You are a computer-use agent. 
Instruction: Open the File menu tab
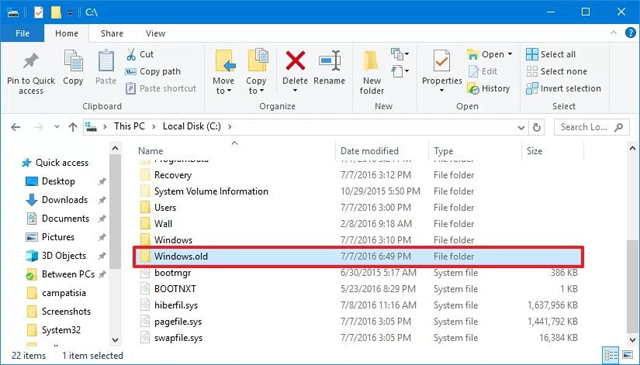pyautogui.click(x=22, y=33)
